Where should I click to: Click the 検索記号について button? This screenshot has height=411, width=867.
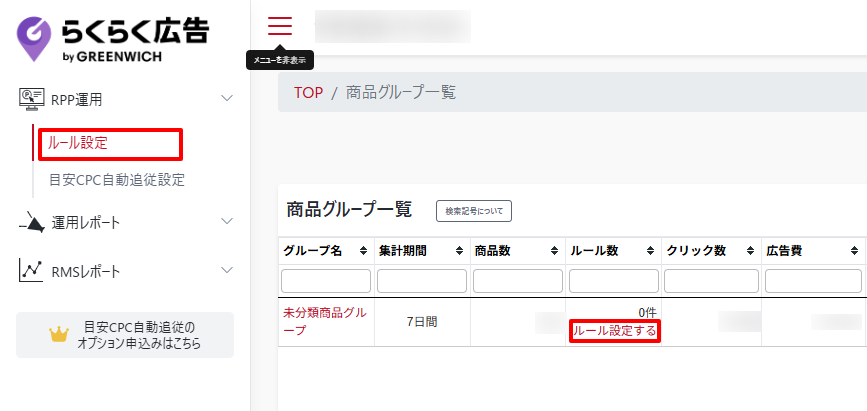474,210
